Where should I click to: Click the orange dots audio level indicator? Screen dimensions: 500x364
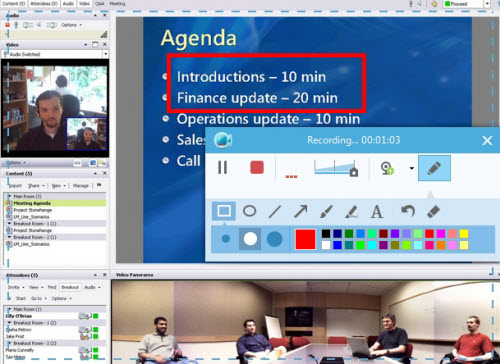coord(291,177)
